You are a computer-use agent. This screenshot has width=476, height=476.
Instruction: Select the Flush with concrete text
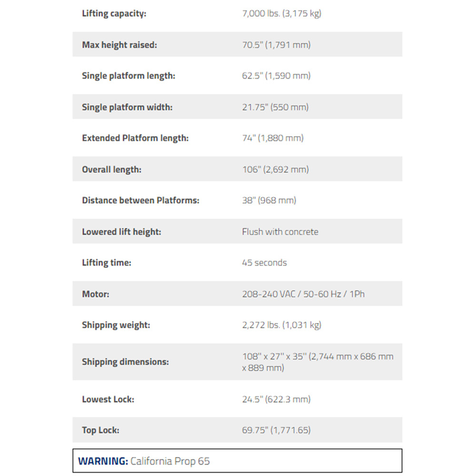coord(280,232)
